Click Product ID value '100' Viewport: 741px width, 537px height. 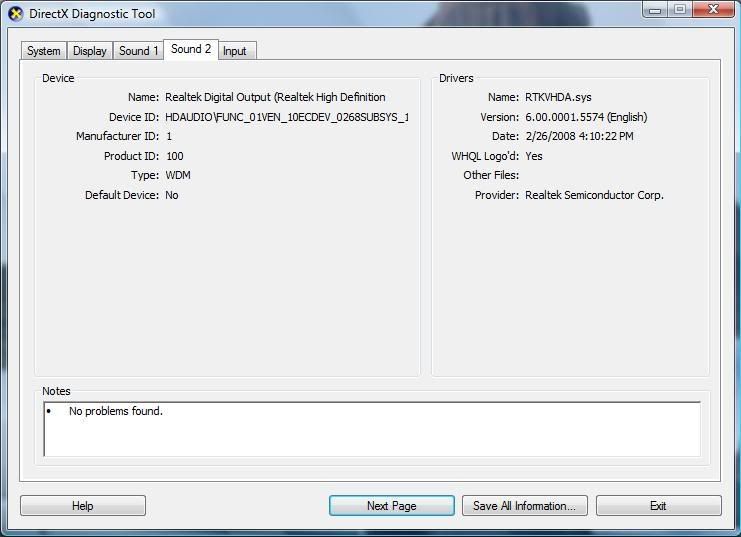[175, 156]
